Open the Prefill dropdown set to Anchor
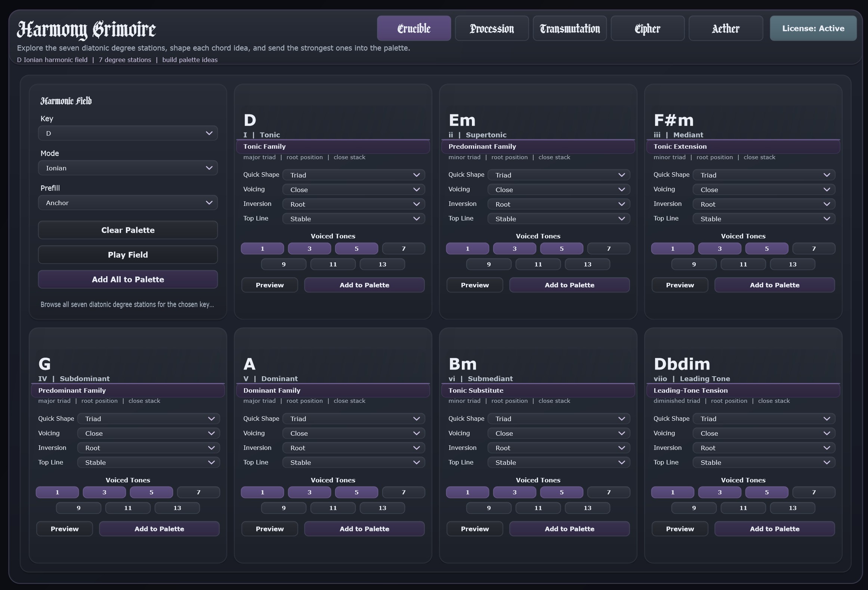This screenshot has height=590, width=868. (128, 203)
